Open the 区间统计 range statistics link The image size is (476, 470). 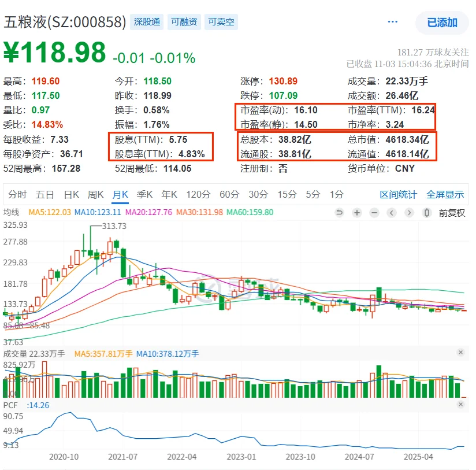(398, 195)
